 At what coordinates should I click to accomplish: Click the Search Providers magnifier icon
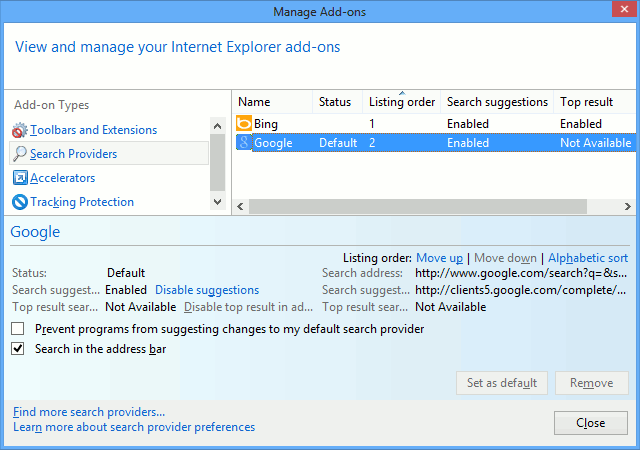point(19,154)
